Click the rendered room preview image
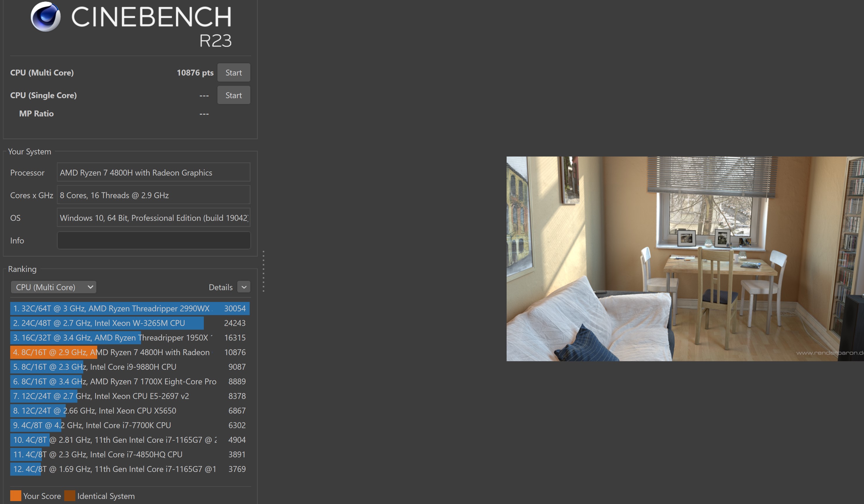The width and height of the screenshot is (864, 504). coord(685,259)
